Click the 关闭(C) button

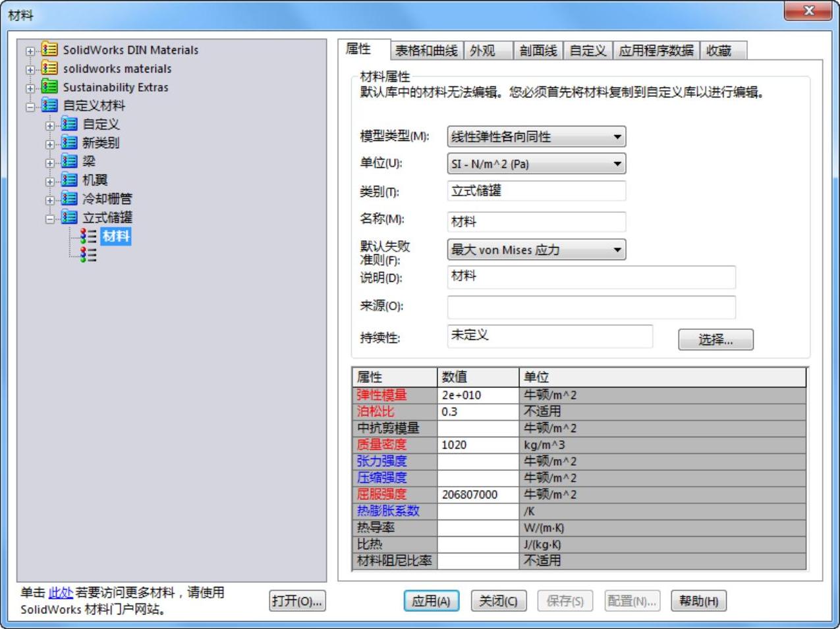(498, 601)
